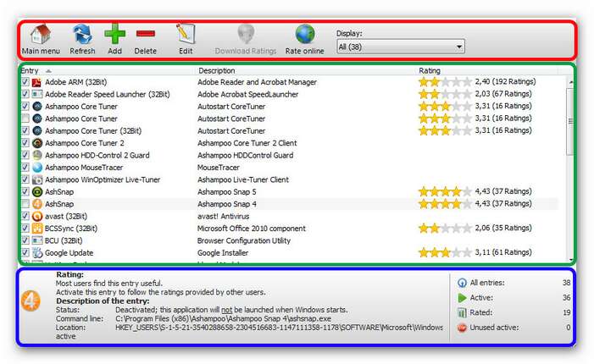Click the greyed Download Ratings icon
Viewport: 594px width, 364px height.
[x=246, y=35]
